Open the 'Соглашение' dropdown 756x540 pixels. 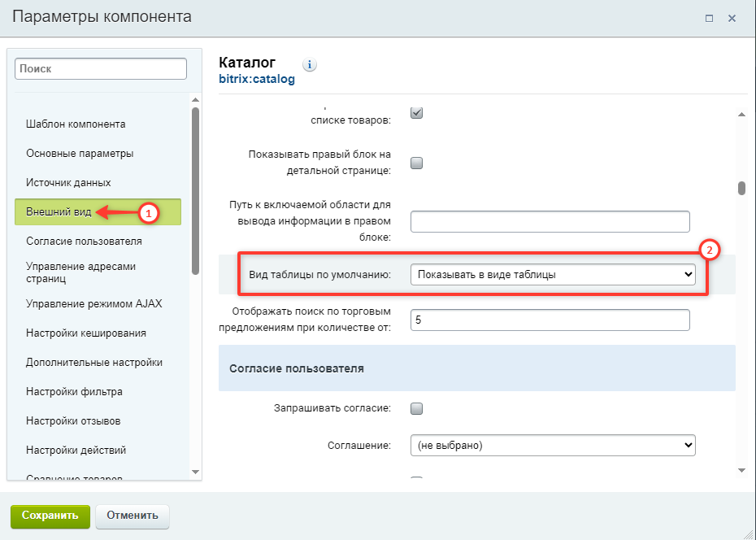pyautogui.click(x=553, y=445)
